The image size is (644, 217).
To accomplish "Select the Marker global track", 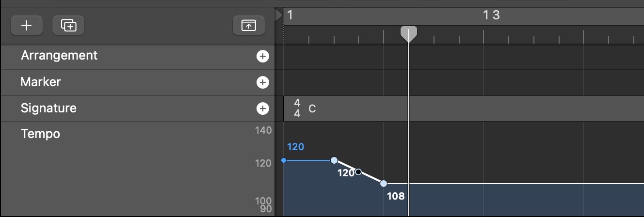I will tap(41, 82).
